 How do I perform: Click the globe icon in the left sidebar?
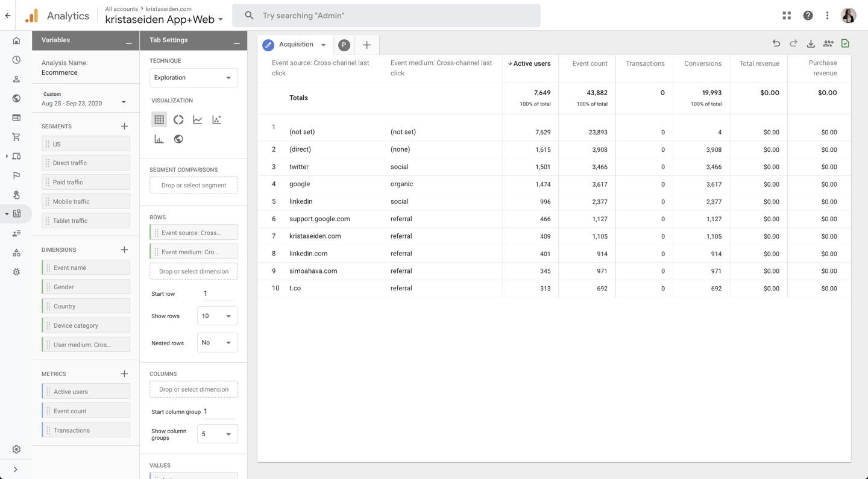(x=16, y=99)
